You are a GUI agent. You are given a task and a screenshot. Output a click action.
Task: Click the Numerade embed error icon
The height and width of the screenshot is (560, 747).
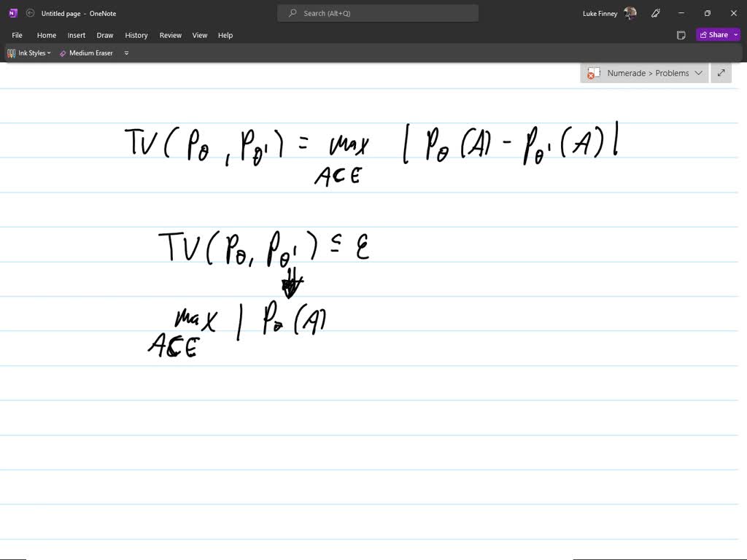[x=592, y=73]
